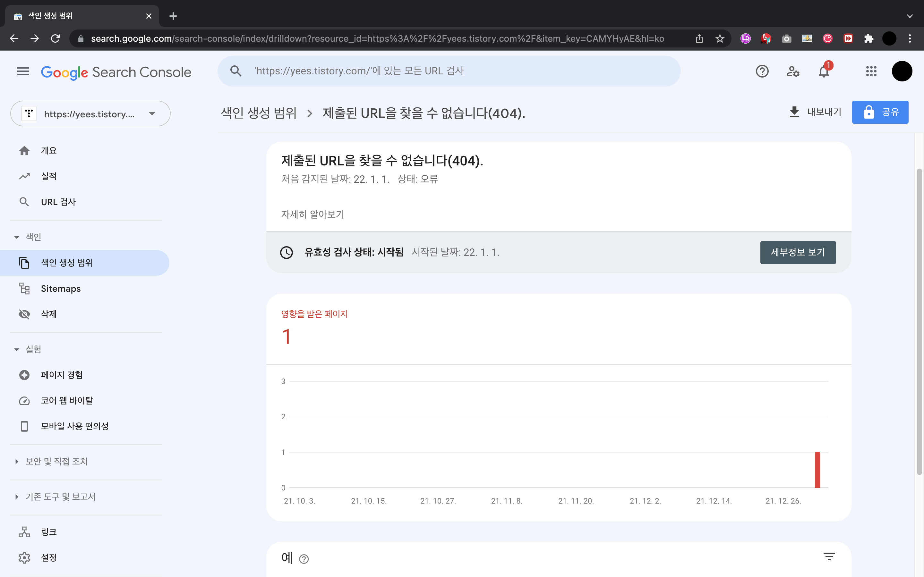Viewport: 924px width, 577px height.
Task: Click the 자세히 알아보기 link
Action: 312,214
